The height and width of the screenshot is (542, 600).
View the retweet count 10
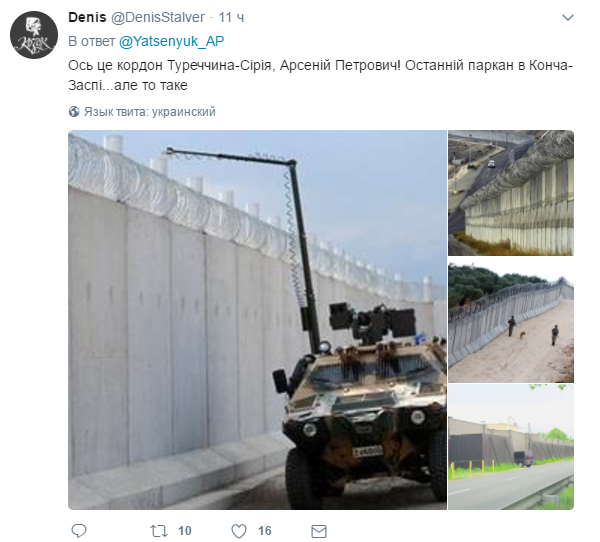(184, 531)
